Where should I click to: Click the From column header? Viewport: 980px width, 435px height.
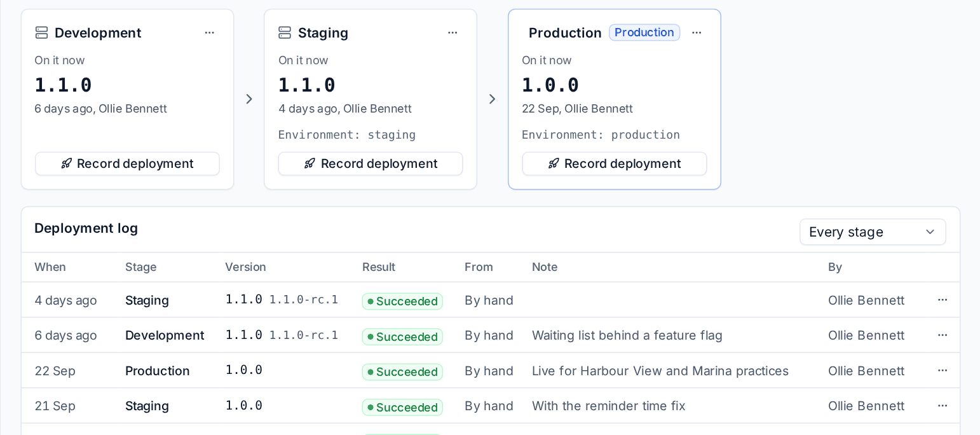coord(479,267)
